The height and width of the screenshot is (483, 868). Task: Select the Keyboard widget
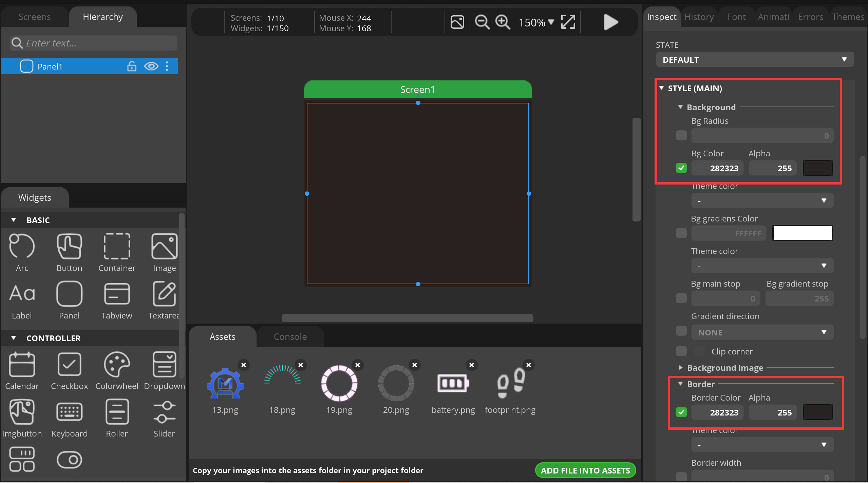pos(69,418)
